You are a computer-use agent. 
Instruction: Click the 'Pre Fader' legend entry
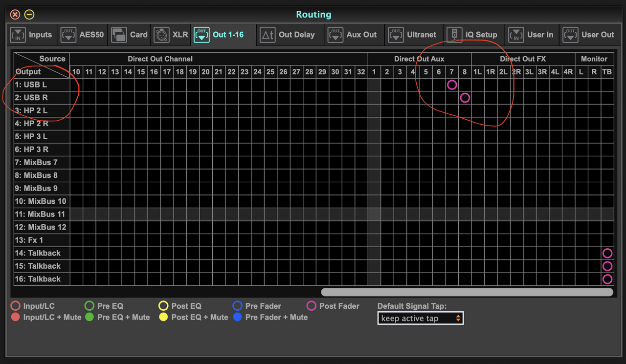(257, 306)
